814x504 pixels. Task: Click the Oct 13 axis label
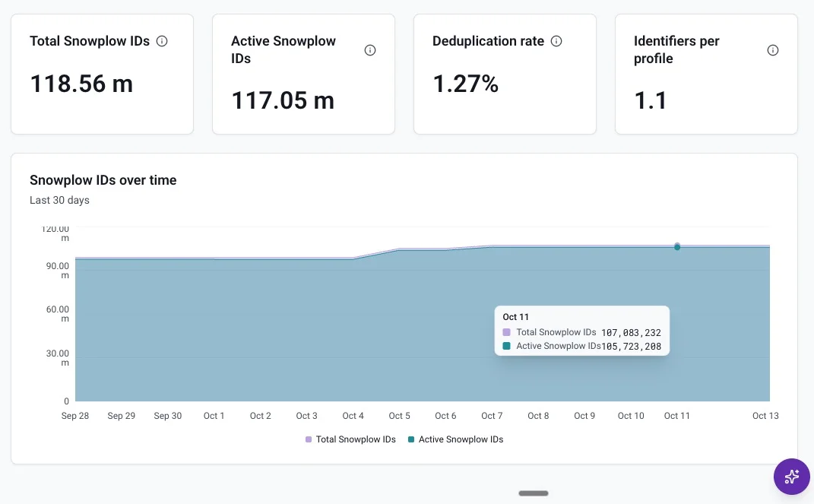(x=765, y=416)
